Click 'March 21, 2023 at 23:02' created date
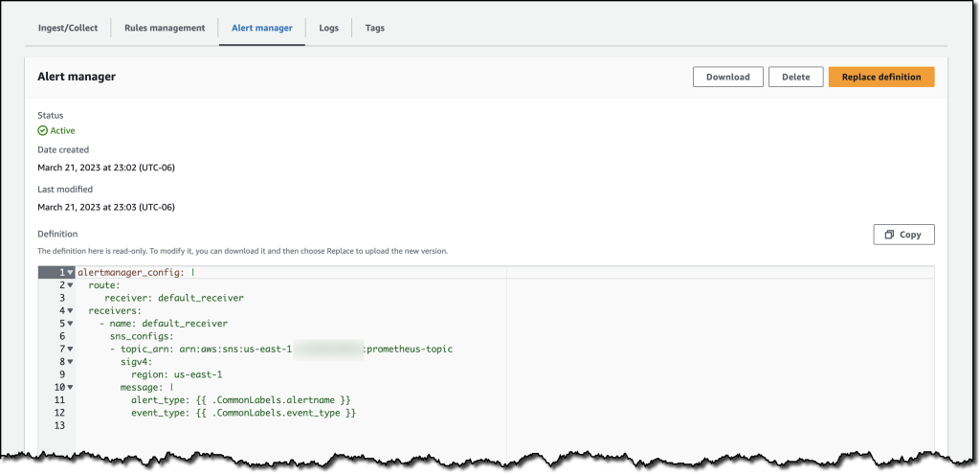The image size is (980, 474). [x=106, y=168]
